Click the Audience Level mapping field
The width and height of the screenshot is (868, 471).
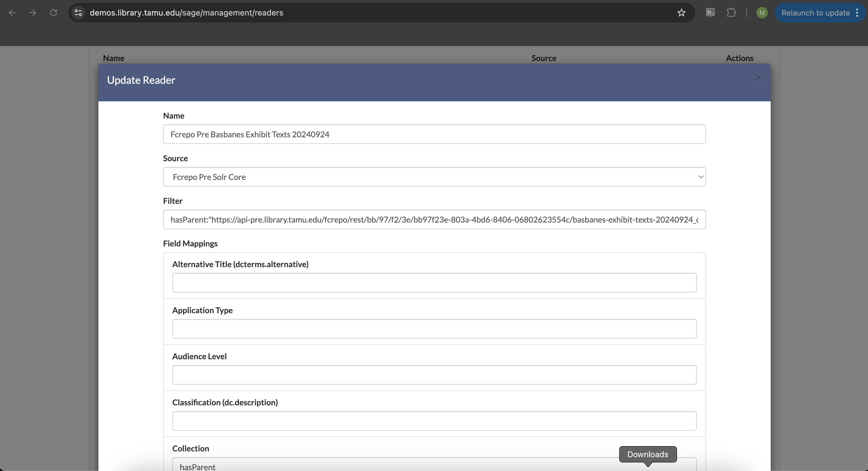point(434,375)
